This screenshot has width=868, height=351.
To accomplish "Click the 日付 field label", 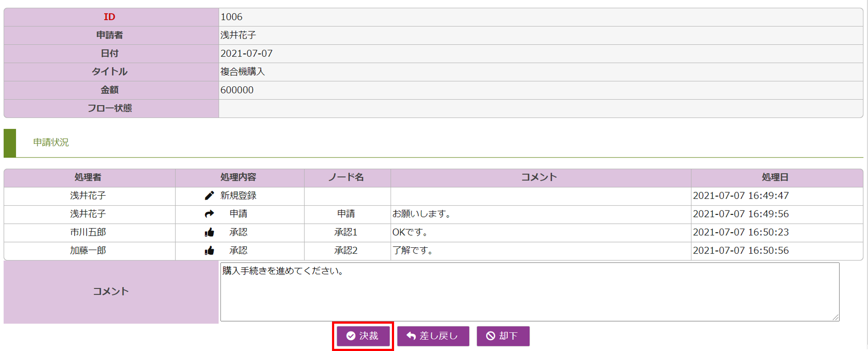I will (109, 53).
